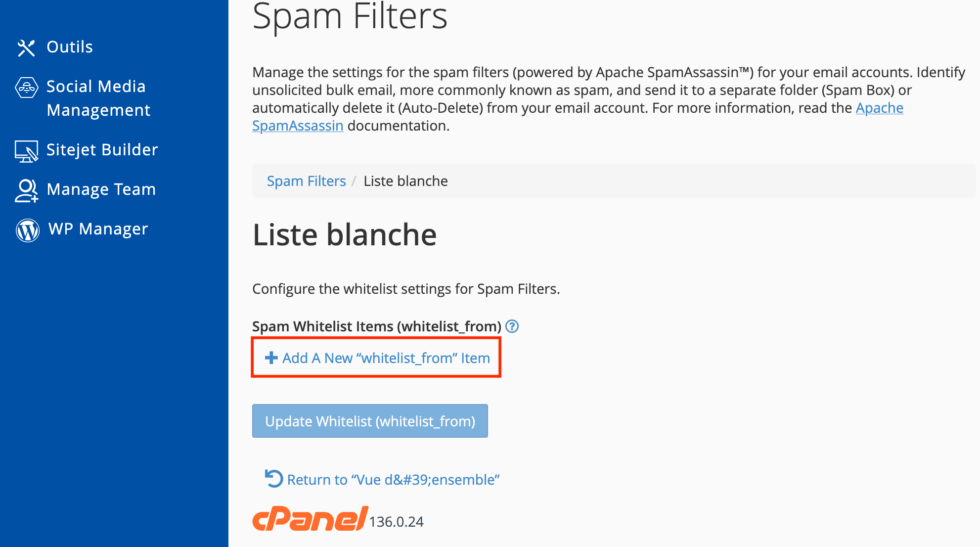Viewport: 980px width, 547px height.
Task: Click the Social Media Management icon
Action: pyautogui.click(x=27, y=88)
